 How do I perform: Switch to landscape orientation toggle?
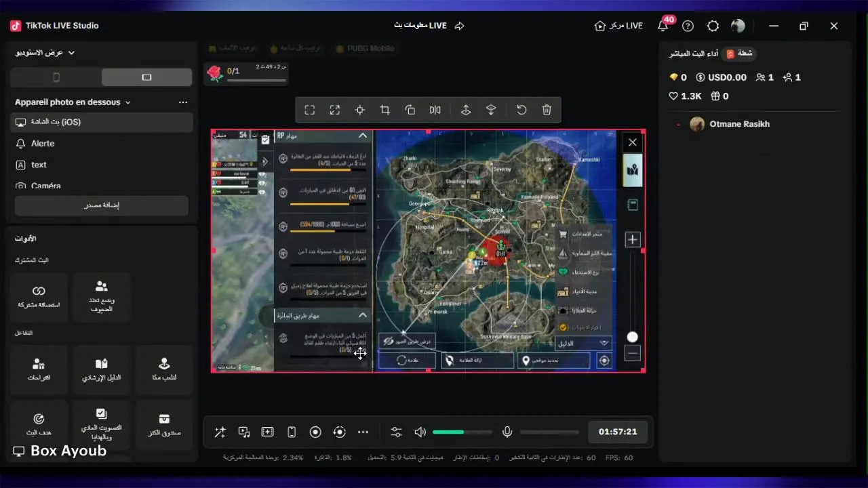click(x=146, y=77)
